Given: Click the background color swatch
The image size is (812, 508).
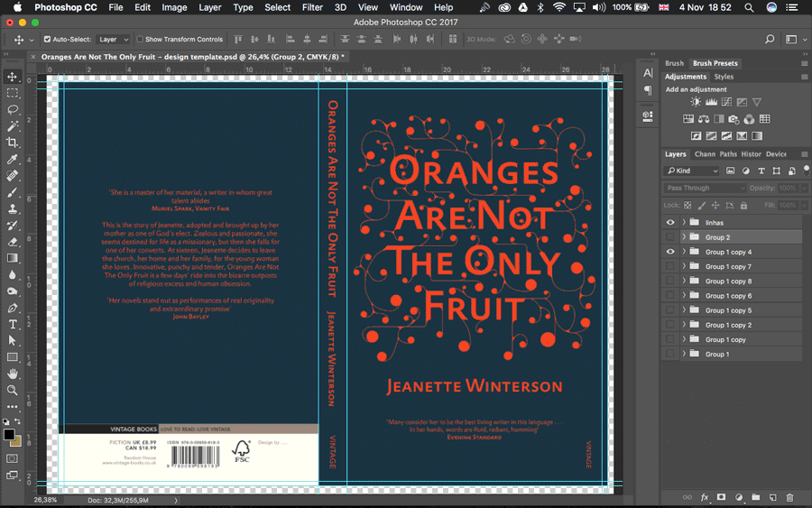Looking at the screenshot, I should click(x=16, y=441).
